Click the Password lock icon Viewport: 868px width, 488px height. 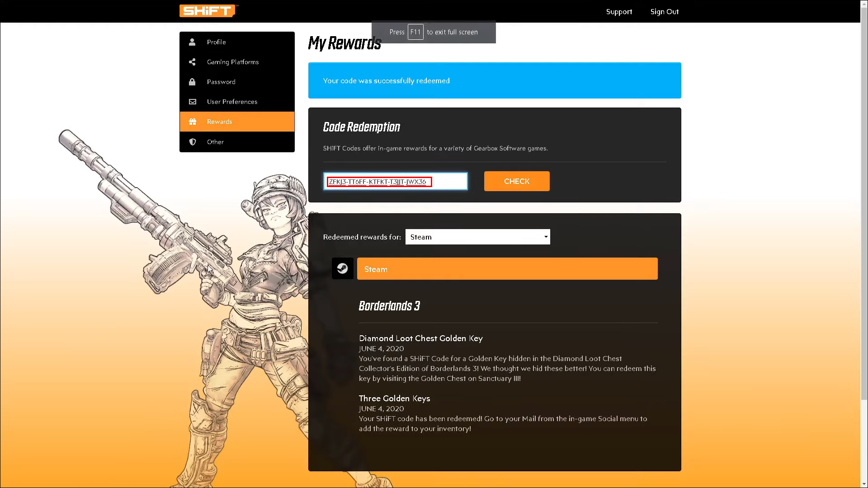(192, 82)
